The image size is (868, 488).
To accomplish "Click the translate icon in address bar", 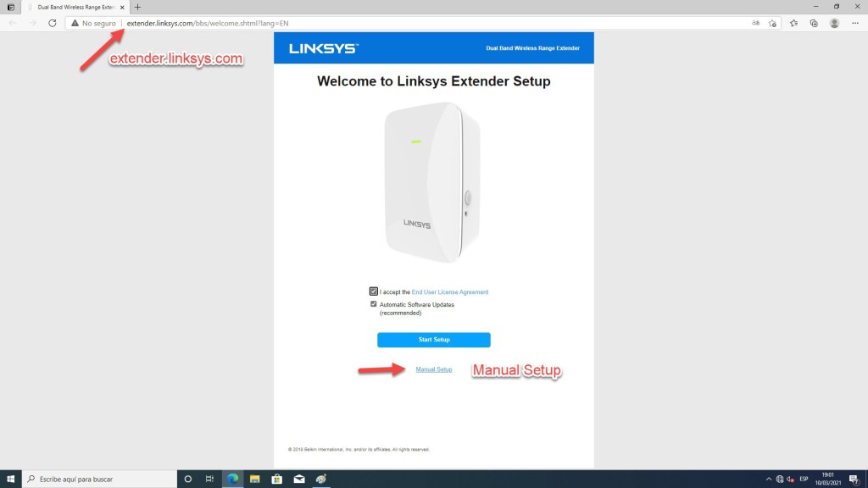I will pyautogui.click(x=755, y=23).
